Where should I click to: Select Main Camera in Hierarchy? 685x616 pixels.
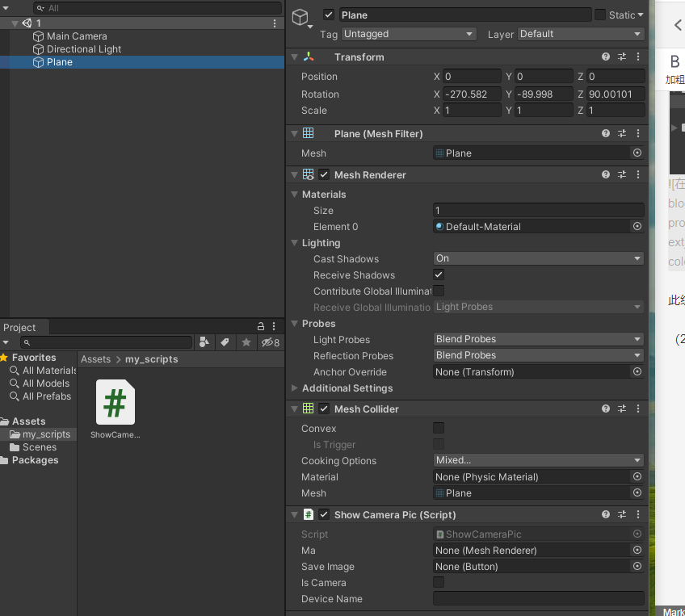[77, 36]
